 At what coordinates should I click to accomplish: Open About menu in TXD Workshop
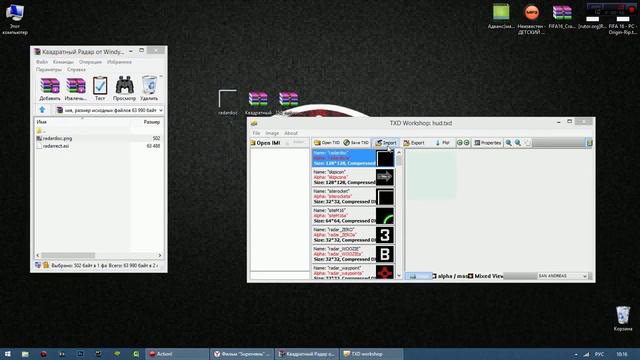pos(291,133)
